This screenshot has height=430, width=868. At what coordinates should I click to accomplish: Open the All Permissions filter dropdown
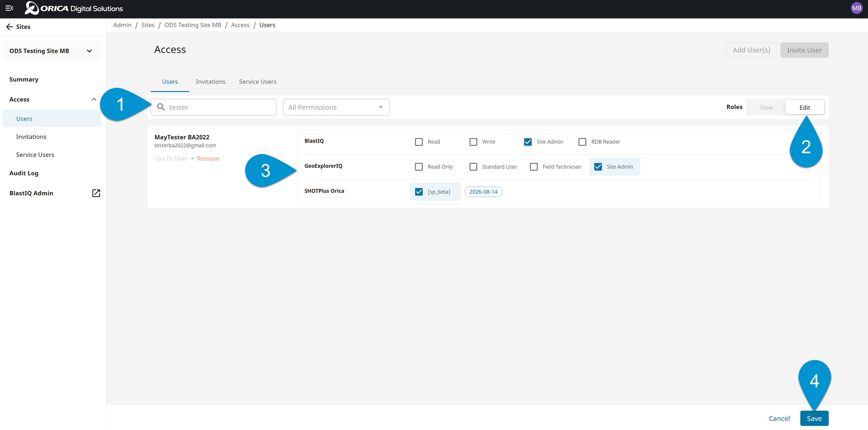click(x=336, y=107)
